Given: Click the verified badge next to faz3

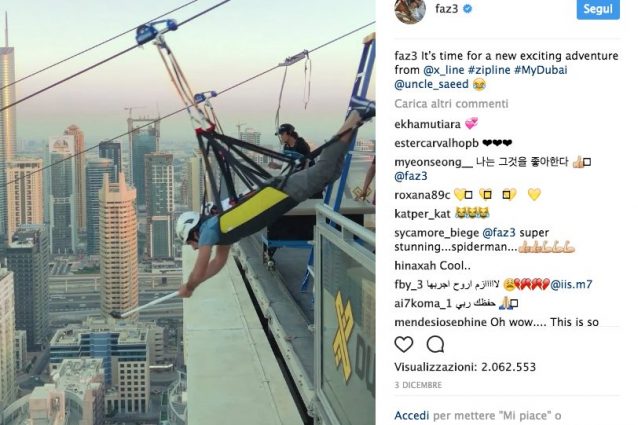Looking at the screenshot, I should pos(468,9).
